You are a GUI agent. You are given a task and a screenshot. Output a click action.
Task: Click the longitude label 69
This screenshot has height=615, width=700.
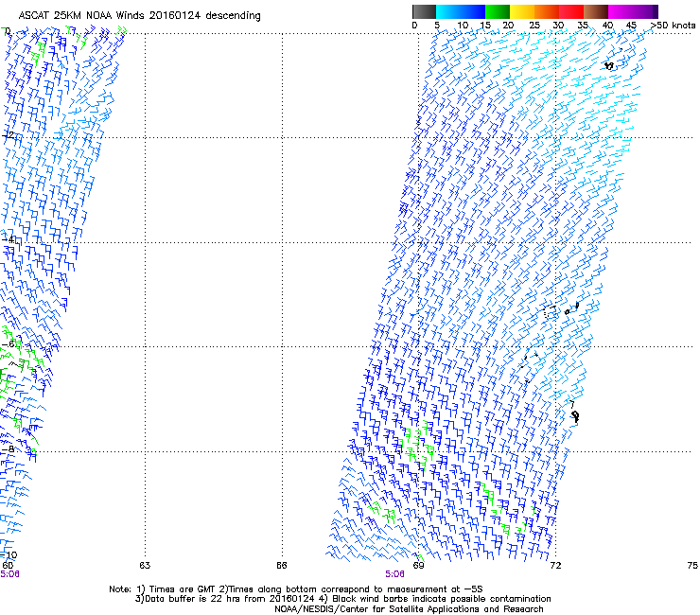(418, 566)
